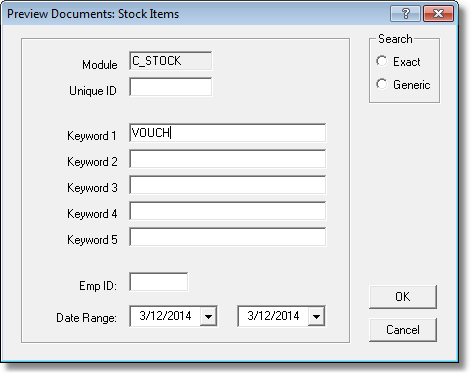Click the end date 3/12/2014 text
This screenshot has height=375, width=471.
pos(273,316)
